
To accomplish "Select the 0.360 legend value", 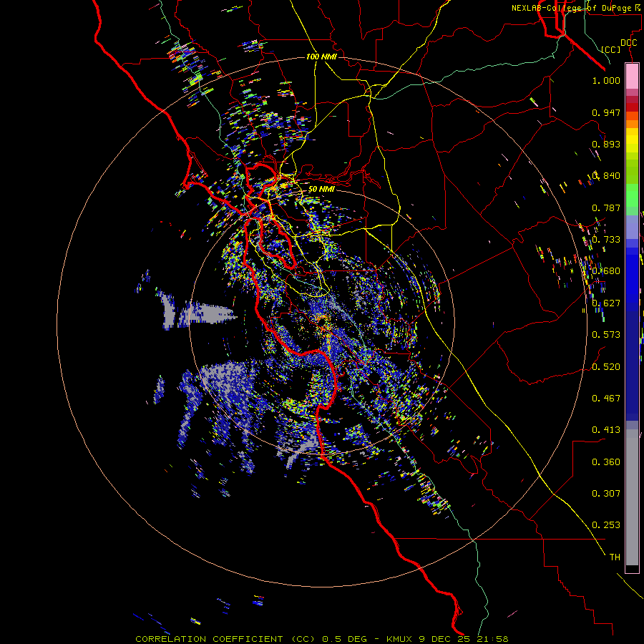I will click(x=606, y=462).
